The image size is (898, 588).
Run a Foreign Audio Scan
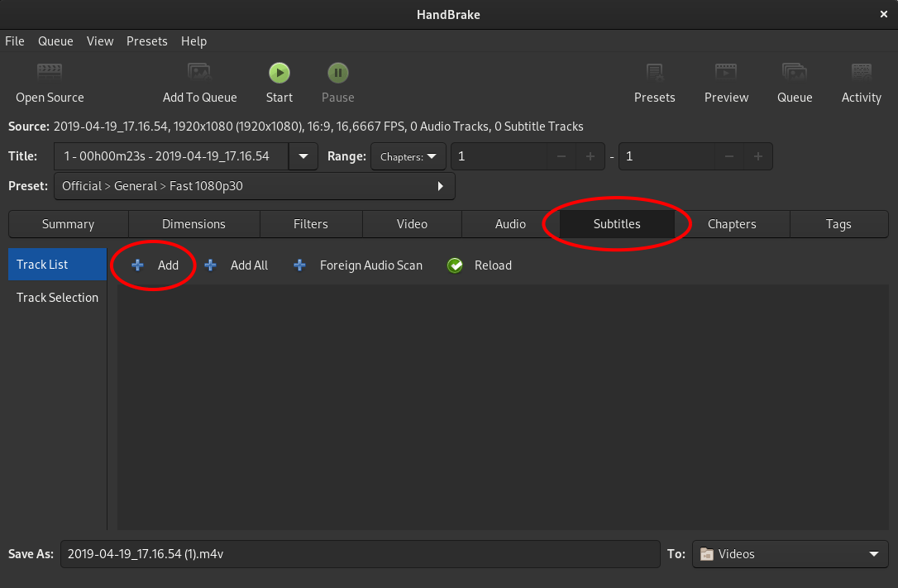[357, 265]
